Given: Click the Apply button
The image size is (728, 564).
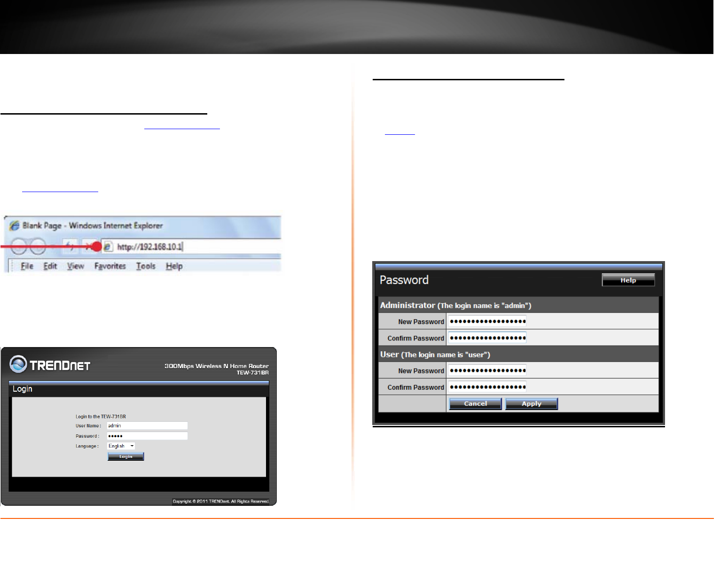Looking at the screenshot, I should pos(532,403).
